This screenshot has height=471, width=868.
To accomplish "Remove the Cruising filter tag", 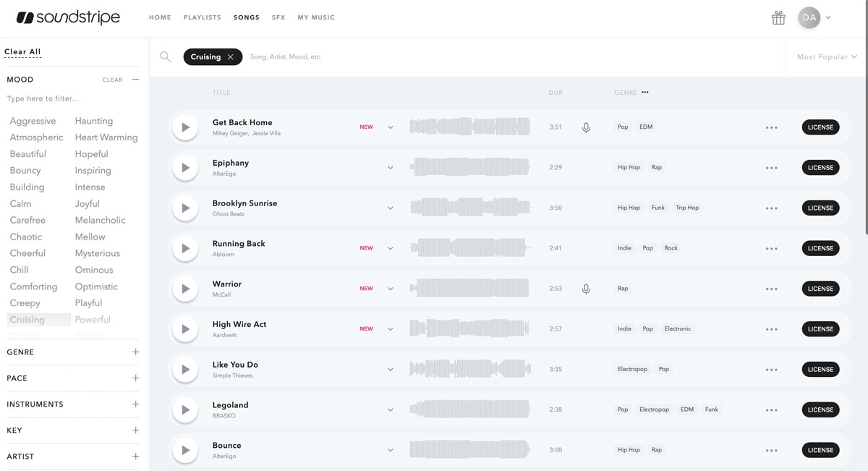I will [230, 57].
